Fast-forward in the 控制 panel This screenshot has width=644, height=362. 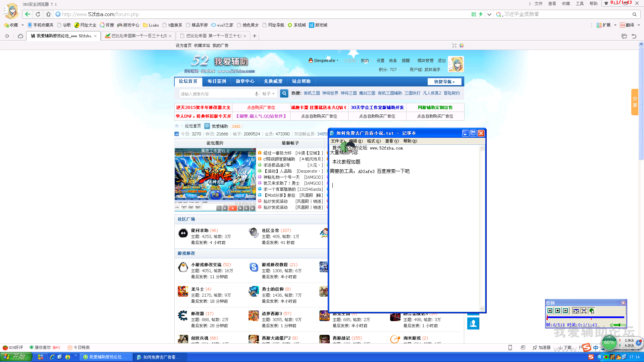coord(566,311)
